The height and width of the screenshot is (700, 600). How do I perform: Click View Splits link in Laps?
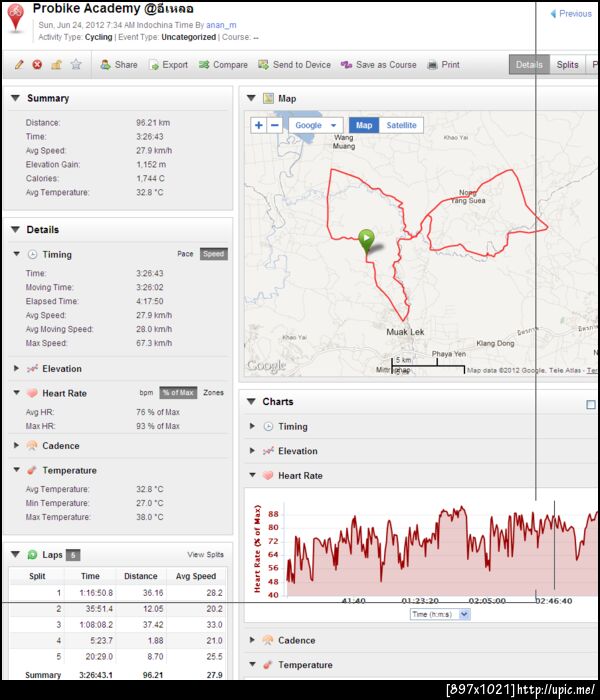tap(205, 554)
